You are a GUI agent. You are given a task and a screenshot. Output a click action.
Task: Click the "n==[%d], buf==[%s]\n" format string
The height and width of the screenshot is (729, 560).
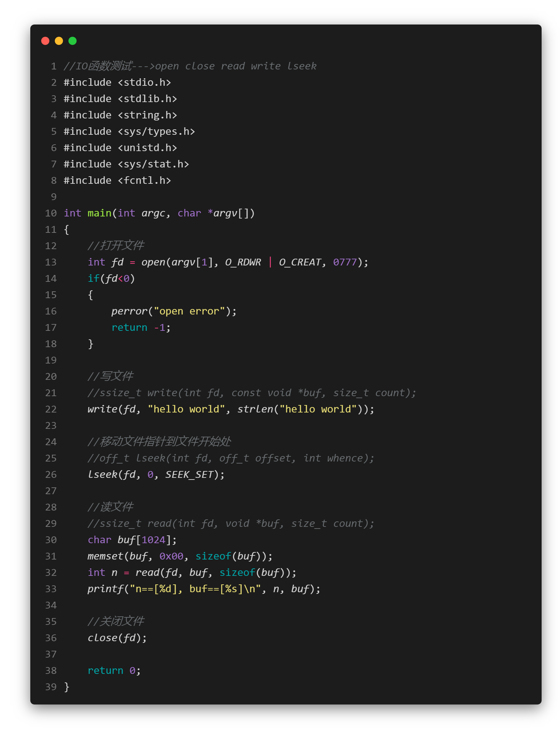pos(195,589)
